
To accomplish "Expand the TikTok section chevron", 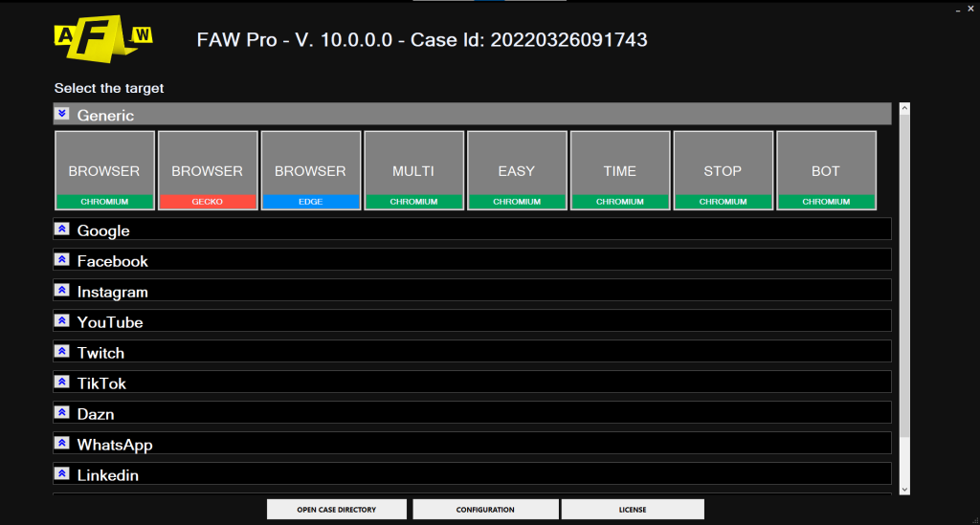I will [62, 383].
